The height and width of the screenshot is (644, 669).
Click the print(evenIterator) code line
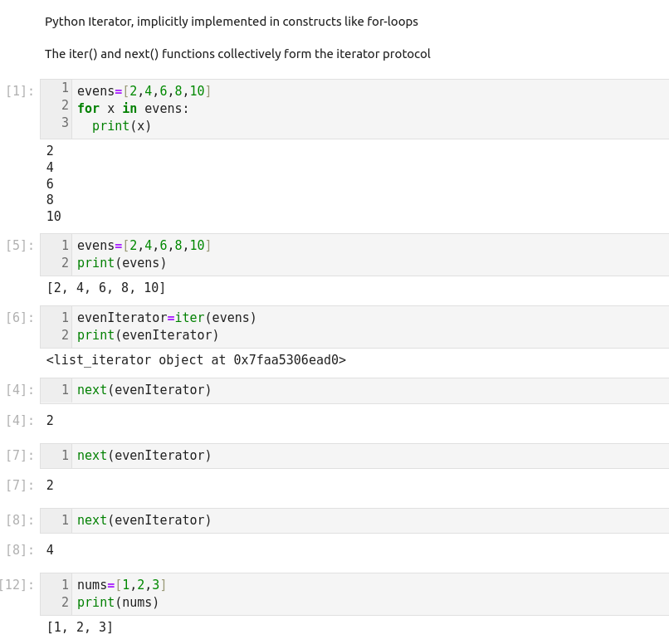pyautogui.click(x=148, y=335)
